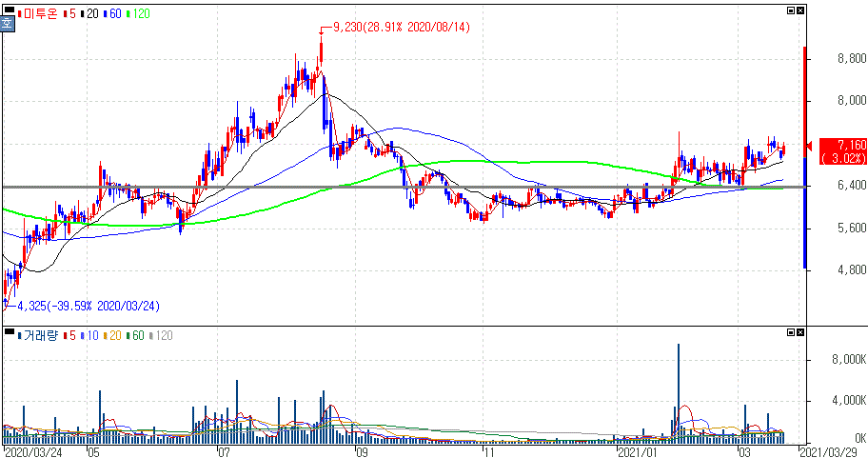Screen dimensions: 868x458
Task: Select the red 5-day moving average legend in price chart
Action: (69, 14)
